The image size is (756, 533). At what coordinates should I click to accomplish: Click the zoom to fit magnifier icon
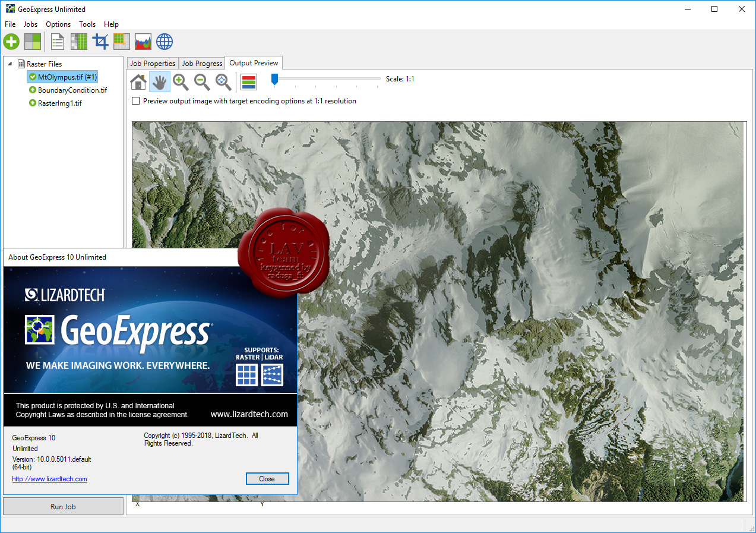[x=223, y=82]
